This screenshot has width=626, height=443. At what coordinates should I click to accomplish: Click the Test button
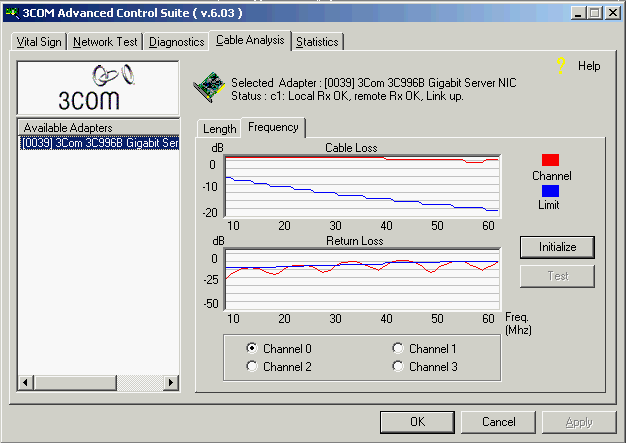[x=557, y=276]
